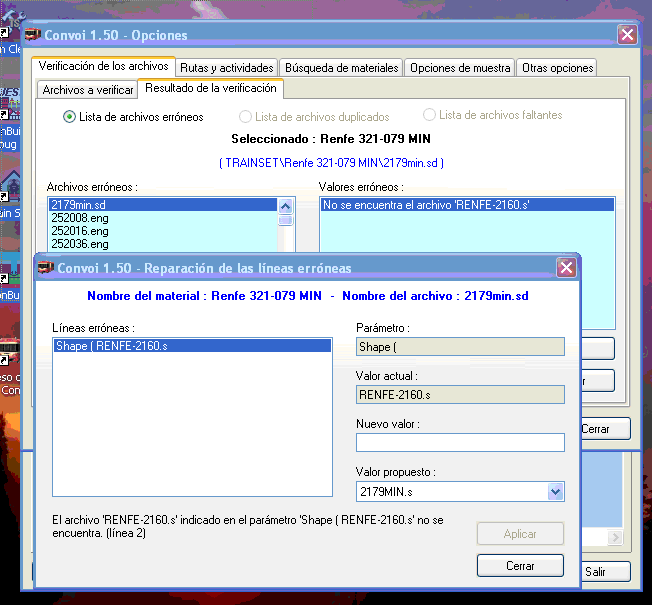Open the Opciones de muestra tab
652x605 pixels.
pyautogui.click(x=460, y=68)
